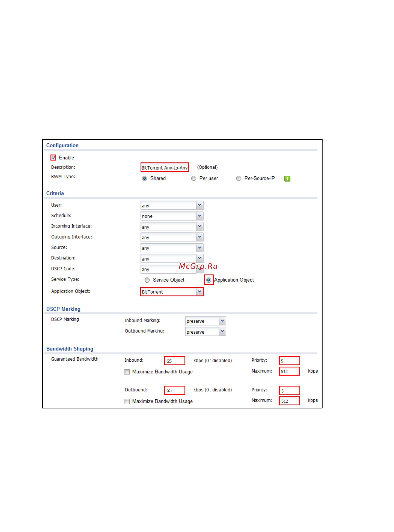Click the Inbound Maximum kbps field
This screenshot has height=532, width=394.
[290, 371]
